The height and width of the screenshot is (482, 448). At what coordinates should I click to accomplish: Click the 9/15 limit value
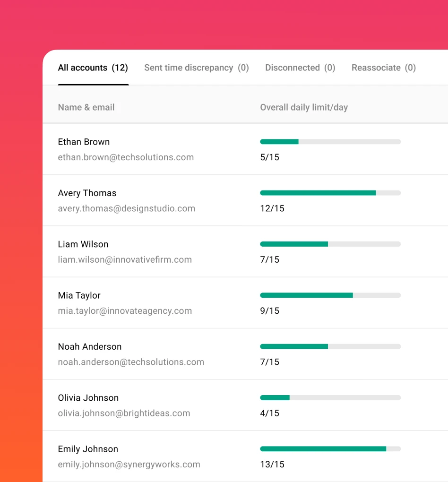tap(270, 311)
